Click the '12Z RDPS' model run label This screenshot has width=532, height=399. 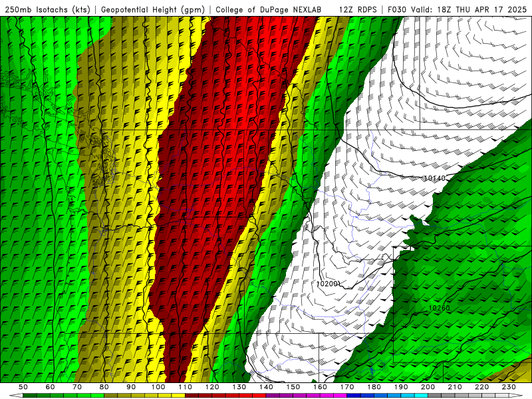(358, 9)
